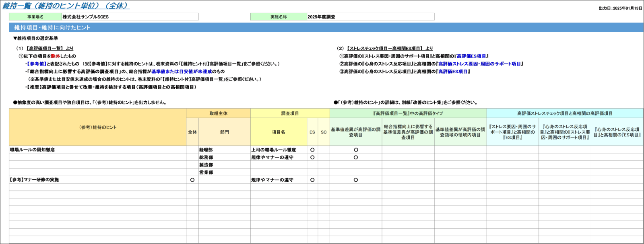Select the 『高評価項目一覧』中の高評価タイプ group header
Image resolution: width=644 pixels, height=244 pixels.
(408, 113)
